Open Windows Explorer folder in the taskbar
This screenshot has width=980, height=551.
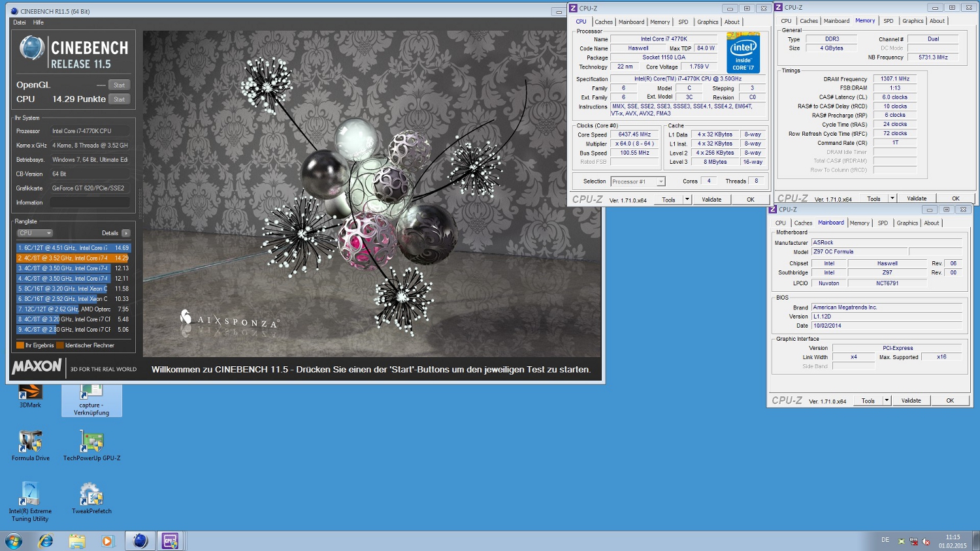tap(77, 541)
